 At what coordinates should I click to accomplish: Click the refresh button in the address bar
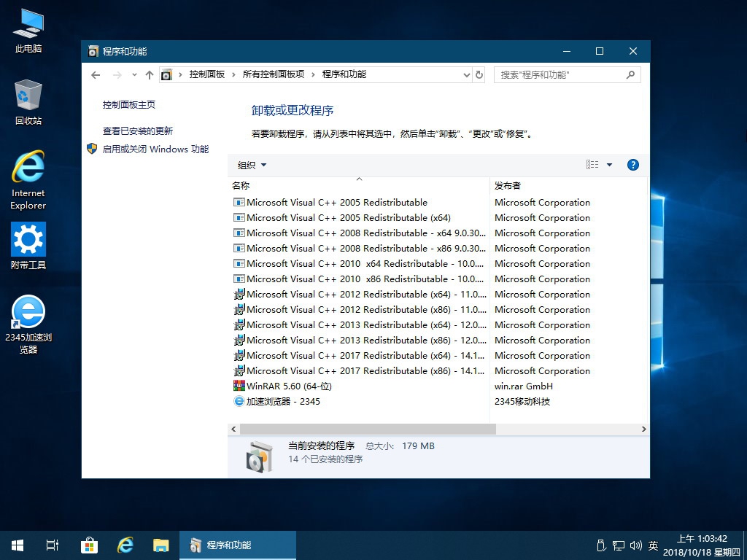tap(479, 75)
